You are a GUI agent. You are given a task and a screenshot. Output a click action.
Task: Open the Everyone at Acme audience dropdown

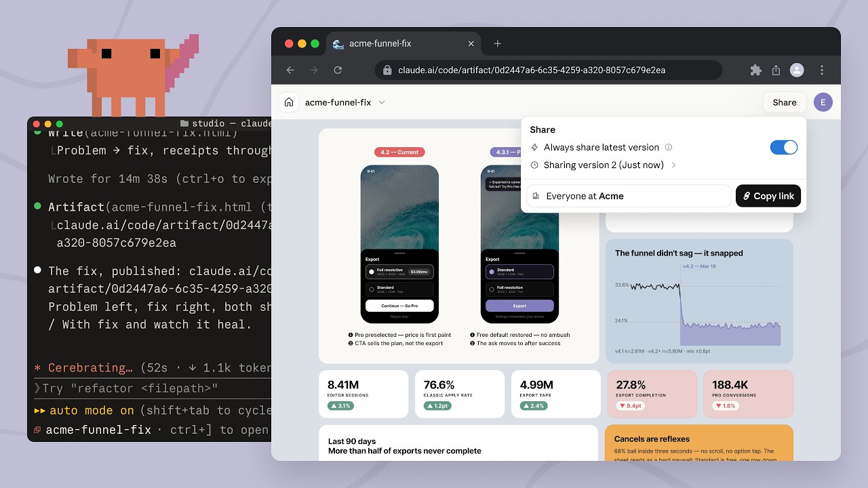629,196
